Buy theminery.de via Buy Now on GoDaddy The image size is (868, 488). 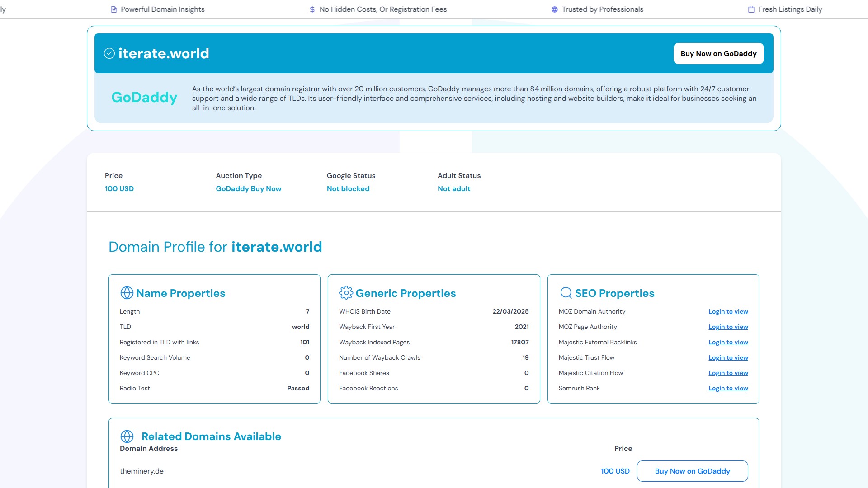pos(692,471)
